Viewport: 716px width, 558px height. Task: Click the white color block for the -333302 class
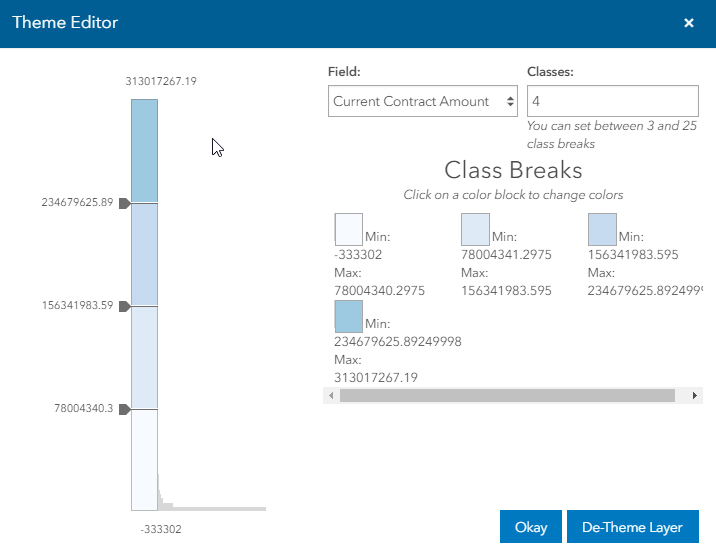348,230
